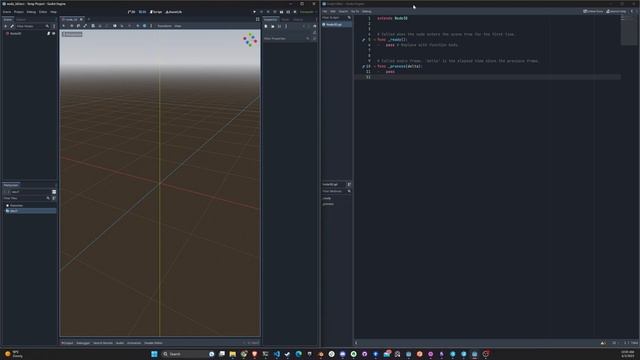
Task: Open the Scene dock tab
Action: pos(8,19)
